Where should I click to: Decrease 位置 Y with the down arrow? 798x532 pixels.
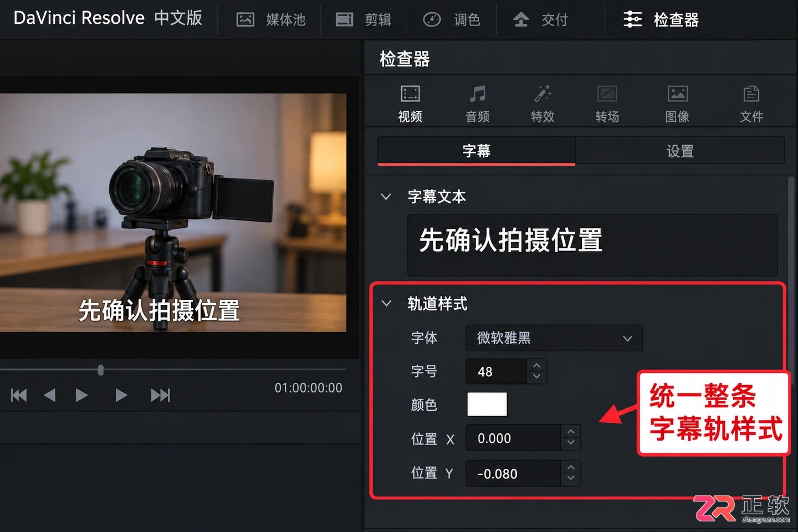coord(571,479)
